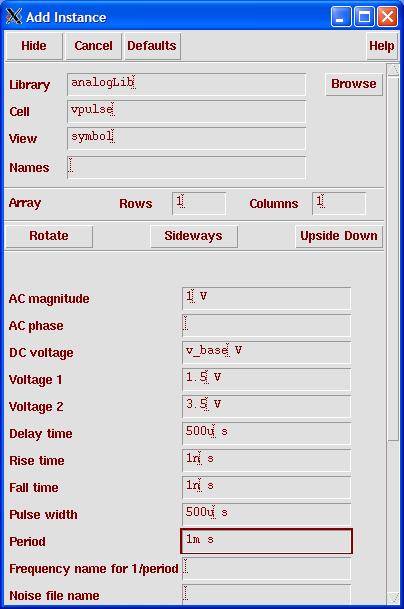Click the DC voltage field with v_base

point(266,353)
